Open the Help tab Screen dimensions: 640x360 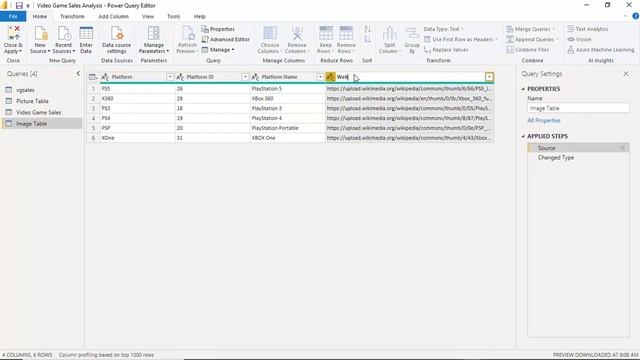click(x=200, y=16)
